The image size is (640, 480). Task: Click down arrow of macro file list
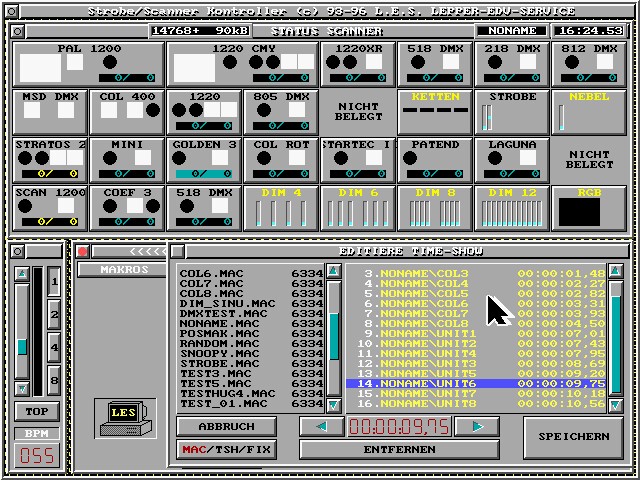click(334, 405)
